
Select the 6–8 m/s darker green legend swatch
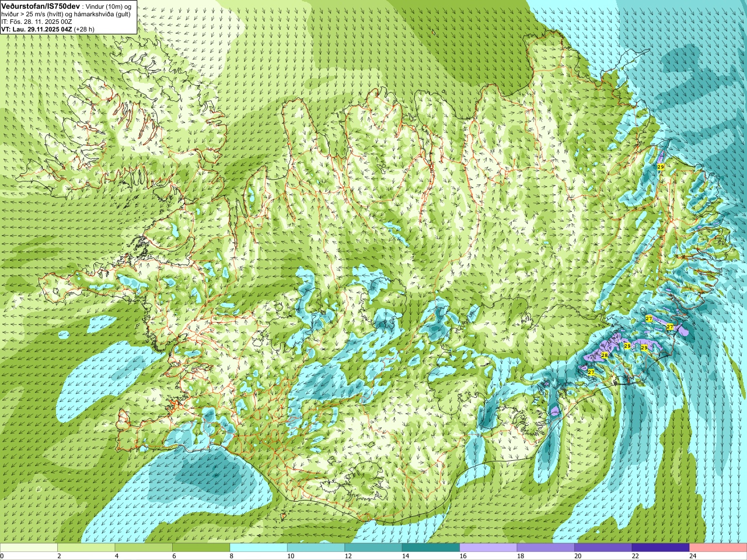[x=201, y=548]
